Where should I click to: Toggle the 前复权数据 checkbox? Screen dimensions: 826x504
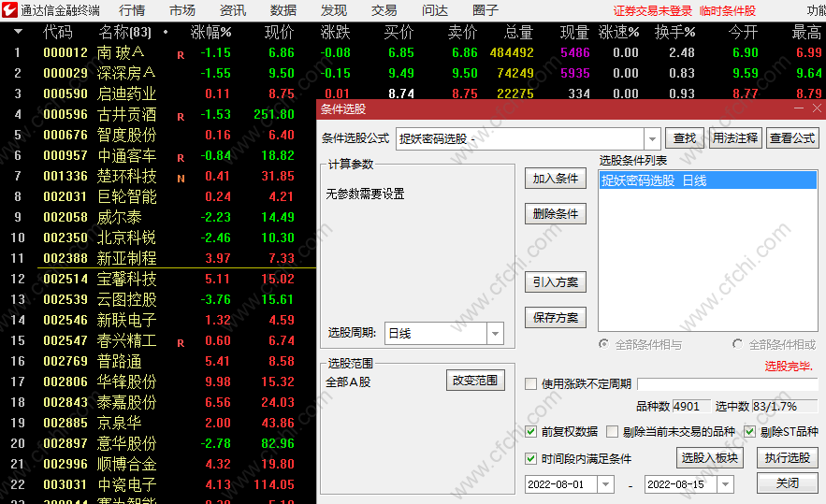point(531,432)
